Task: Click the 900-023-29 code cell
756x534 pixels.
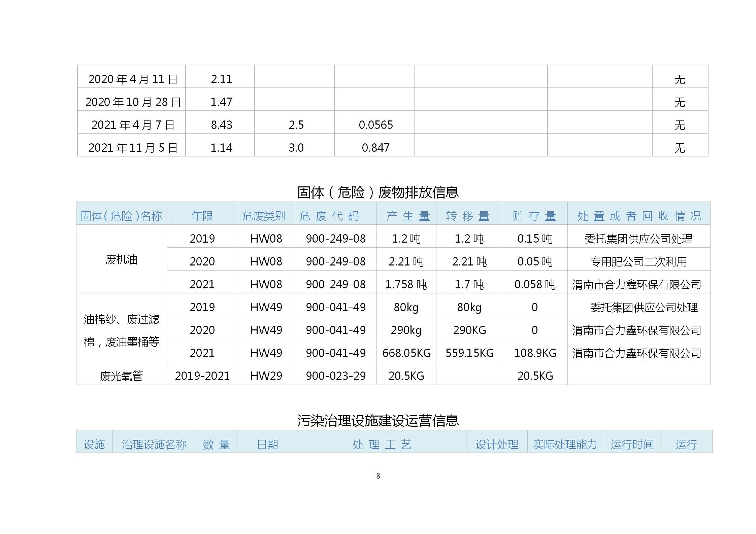Action: (x=336, y=376)
